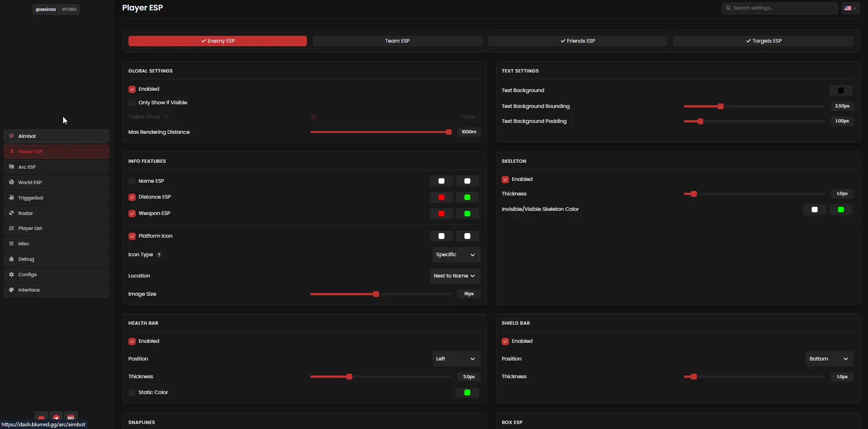Open the Shield Bar Position Bottom dropdown
868x429 pixels.
[x=829, y=359]
